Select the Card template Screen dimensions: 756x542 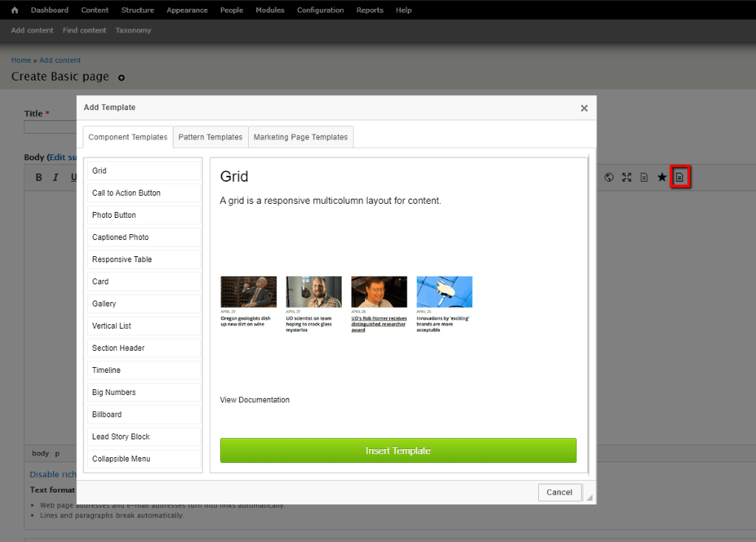[x=144, y=281]
